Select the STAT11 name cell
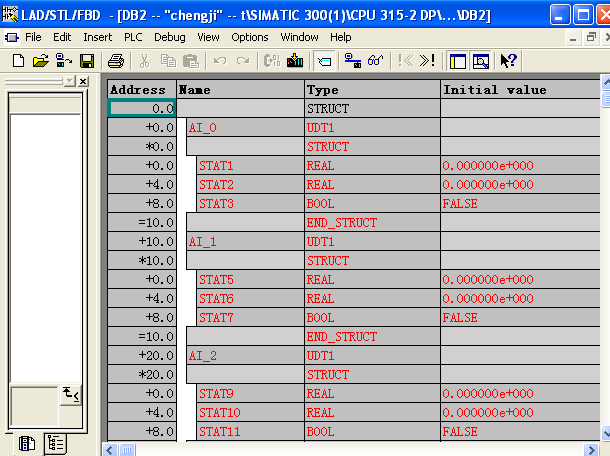This screenshot has height=456, width=610. tap(250, 431)
